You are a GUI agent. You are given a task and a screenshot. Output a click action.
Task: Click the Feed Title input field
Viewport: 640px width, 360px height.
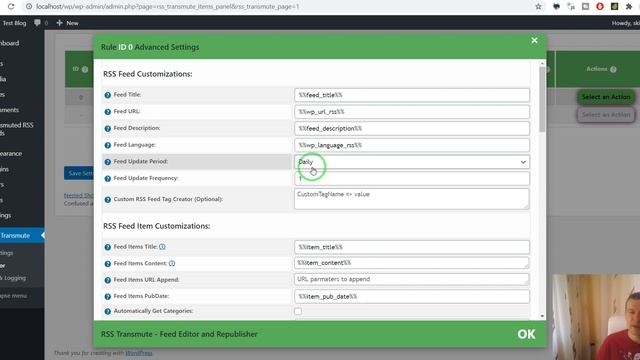pos(411,95)
